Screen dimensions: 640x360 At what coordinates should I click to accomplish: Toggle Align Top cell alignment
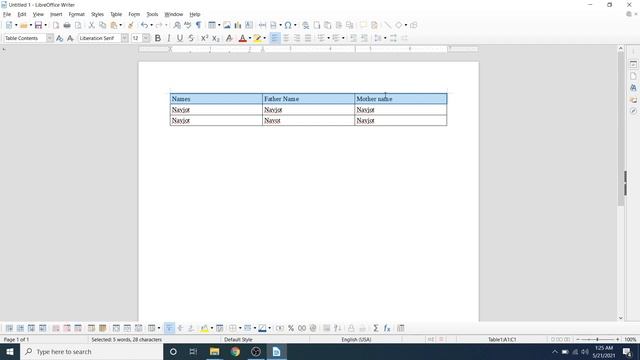coord(169,328)
